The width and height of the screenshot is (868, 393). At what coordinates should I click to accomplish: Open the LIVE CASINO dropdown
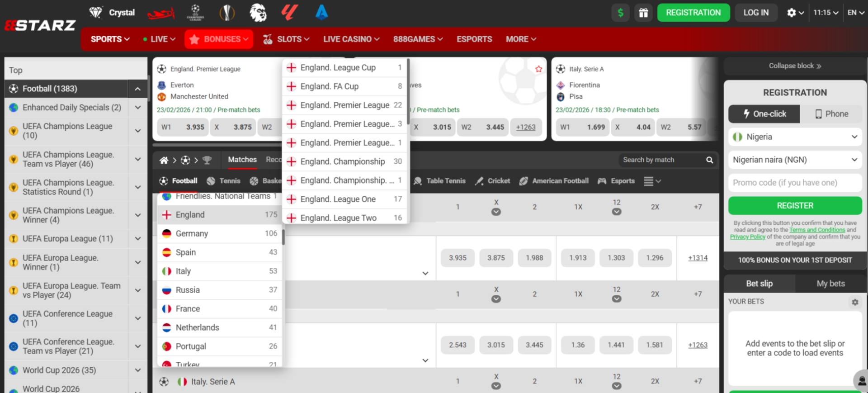coord(351,39)
